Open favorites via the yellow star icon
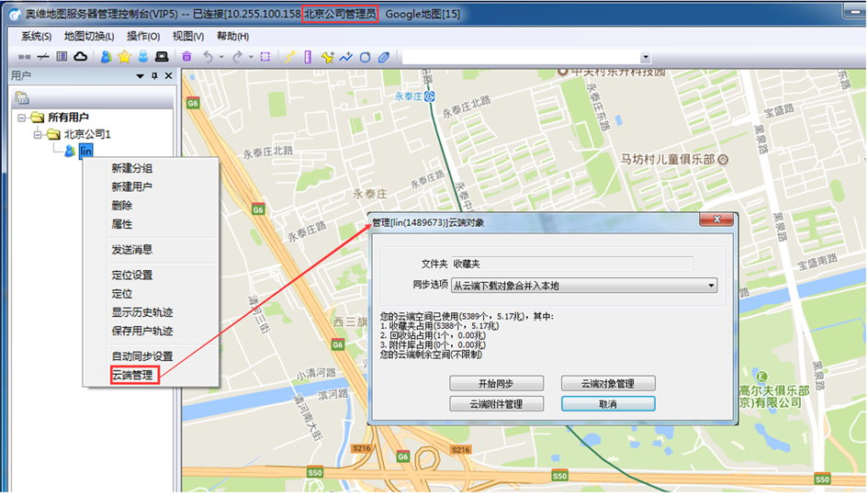Screen dimensions: 868x496 click(x=125, y=56)
